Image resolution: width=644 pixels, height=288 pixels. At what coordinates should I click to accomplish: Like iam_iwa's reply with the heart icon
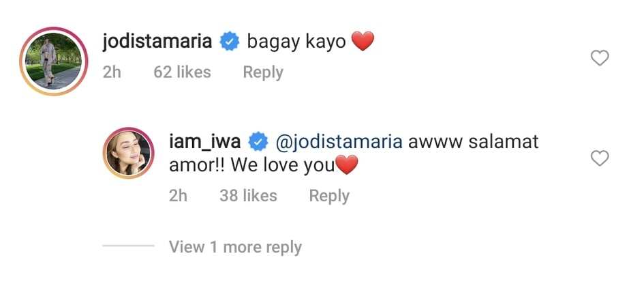(x=600, y=158)
